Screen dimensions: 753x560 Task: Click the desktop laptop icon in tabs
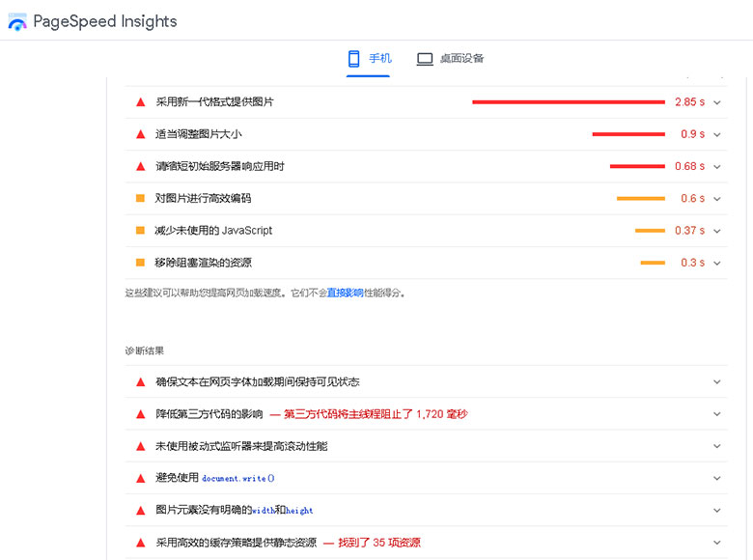pyautogui.click(x=425, y=59)
